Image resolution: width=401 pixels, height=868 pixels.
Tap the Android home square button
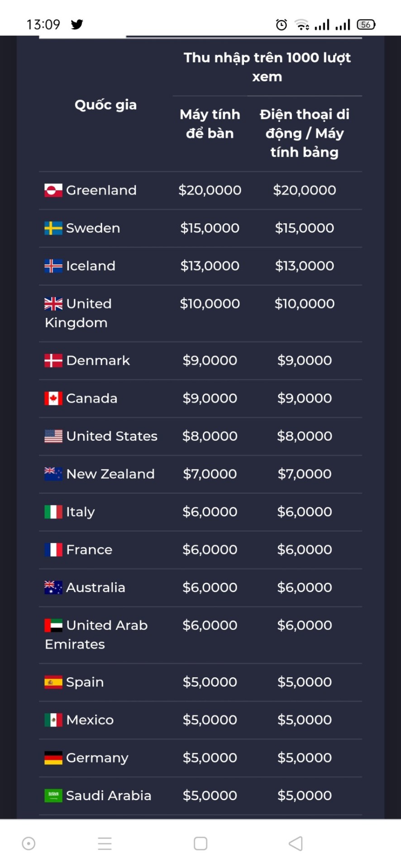tap(200, 844)
